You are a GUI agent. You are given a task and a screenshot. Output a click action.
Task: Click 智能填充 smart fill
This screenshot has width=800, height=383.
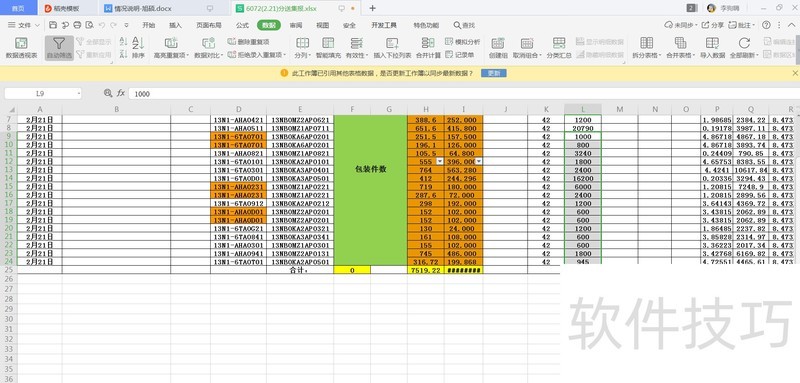click(x=328, y=48)
